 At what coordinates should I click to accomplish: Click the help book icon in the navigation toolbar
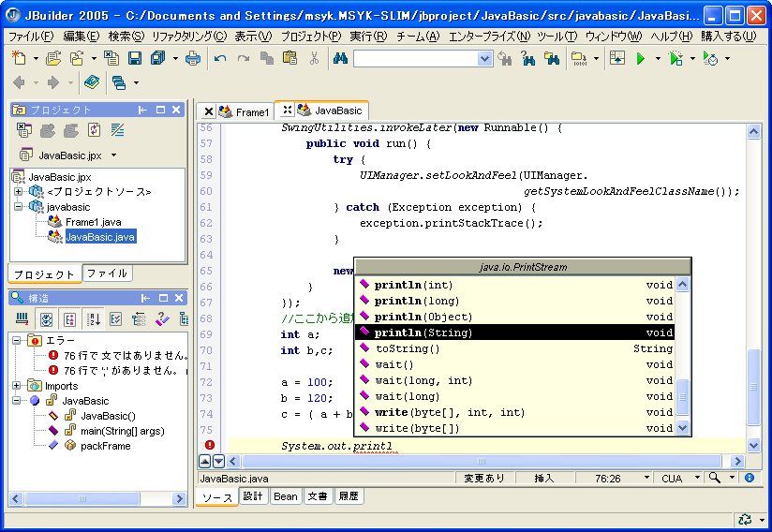[91, 82]
